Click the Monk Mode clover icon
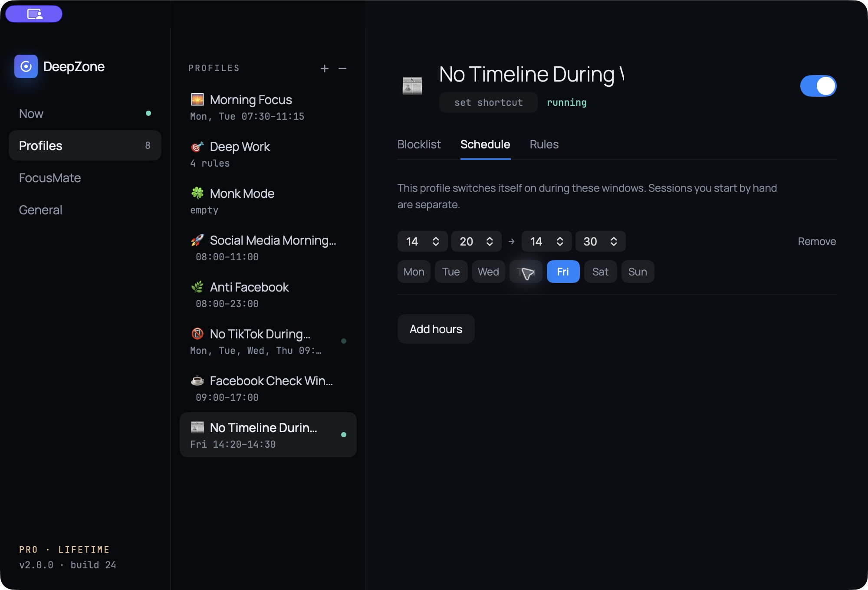The width and height of the screenshot is (868, 590). pyautogui.click(x=197, y=193)
